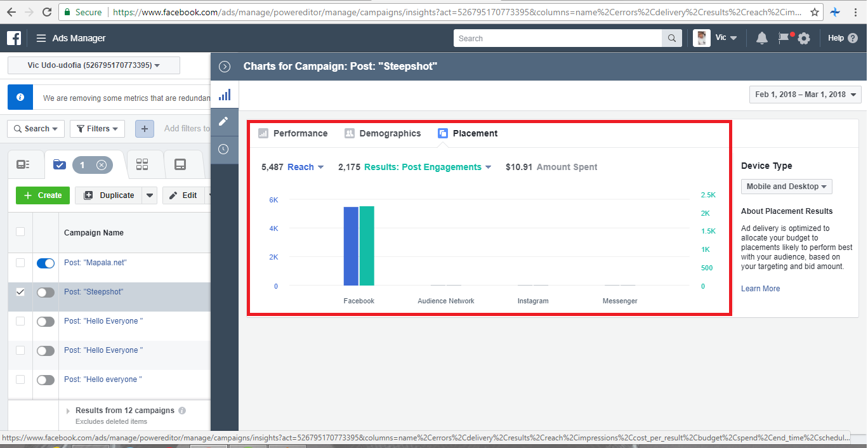Switch to the Ad Sets grid tab
The image size is (868, 448).
(142, 165)
